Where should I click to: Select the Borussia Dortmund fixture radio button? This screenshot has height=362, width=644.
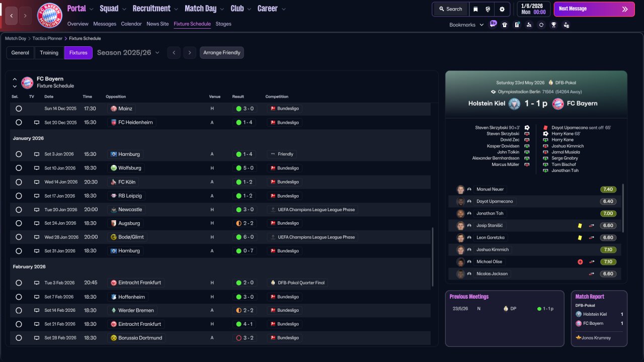(x=19, y=338)
